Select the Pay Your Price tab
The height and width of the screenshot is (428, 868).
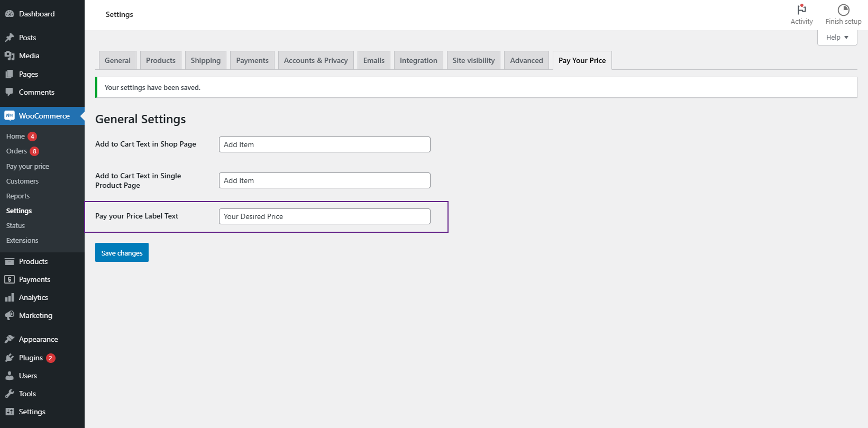(582, 60)
